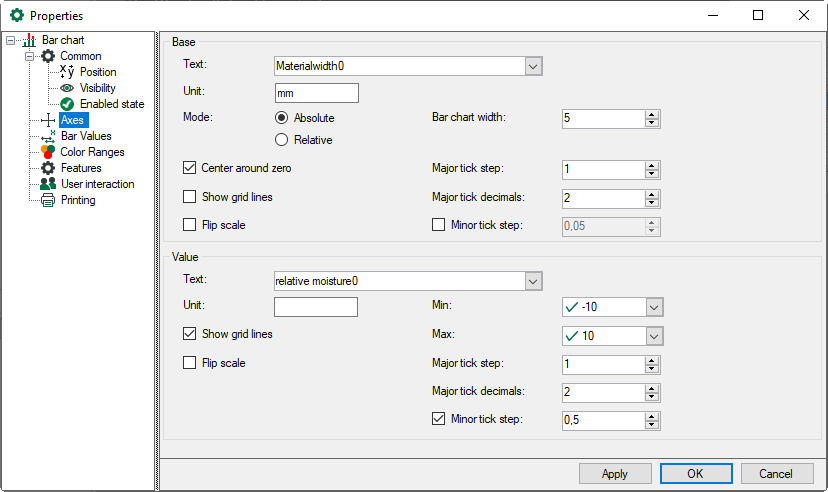Viewport: 828px width, 492px height.
Task: Open the relative moisture0 dropdown
Action: click(x=533, y=281)
